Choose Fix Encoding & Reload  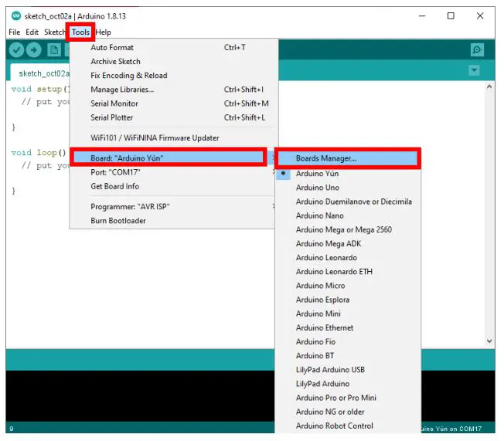coord(174,76)
